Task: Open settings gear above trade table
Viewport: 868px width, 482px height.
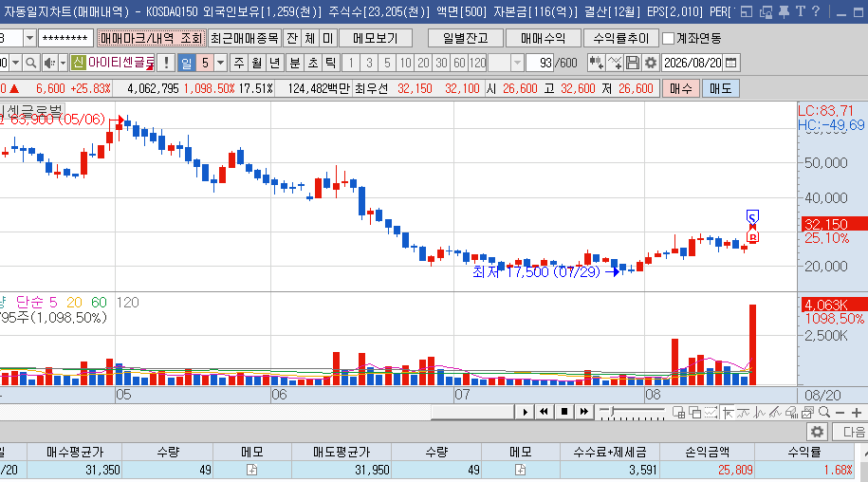Action: coord(817,432)
